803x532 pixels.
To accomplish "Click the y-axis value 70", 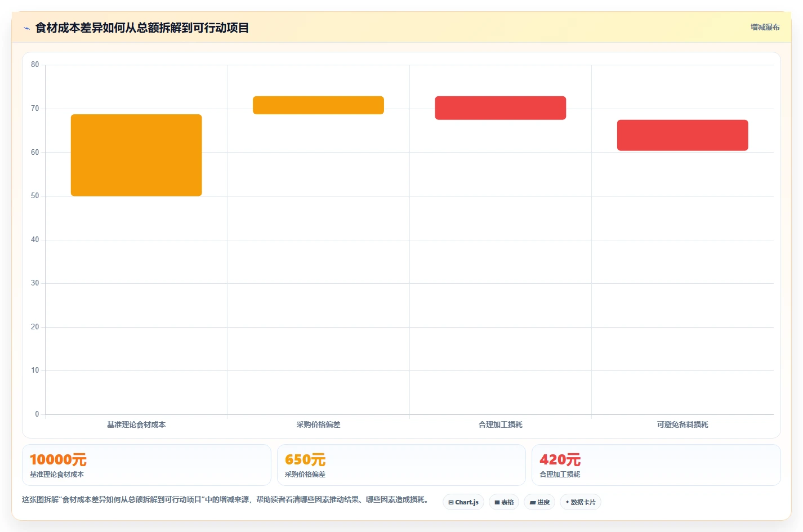I will (x=35, y=109).
